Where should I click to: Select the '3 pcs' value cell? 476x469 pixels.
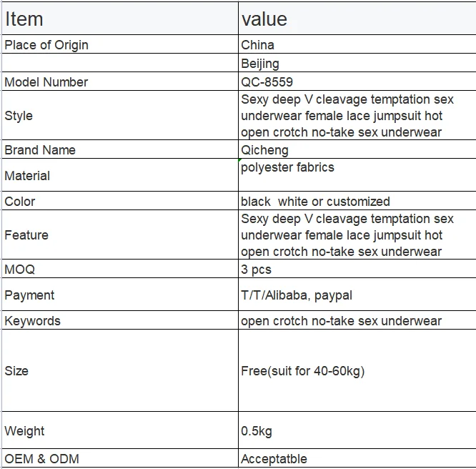(x=357, y=269)
